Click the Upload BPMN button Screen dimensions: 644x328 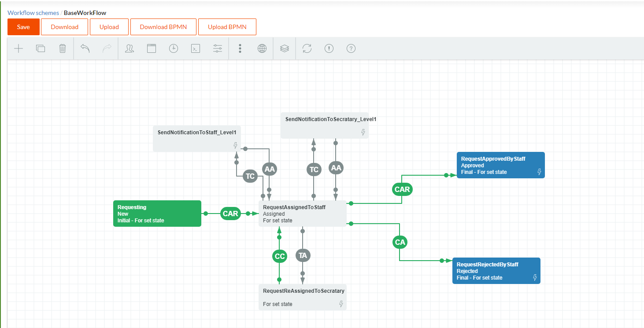227,27
